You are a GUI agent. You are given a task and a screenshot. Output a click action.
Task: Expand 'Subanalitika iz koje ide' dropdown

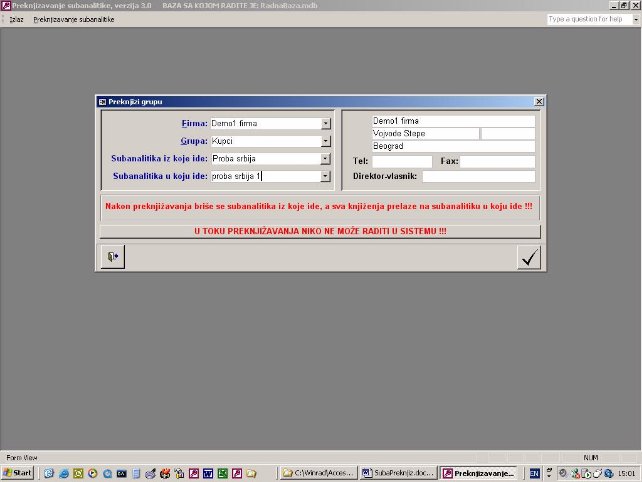(326, 159)
